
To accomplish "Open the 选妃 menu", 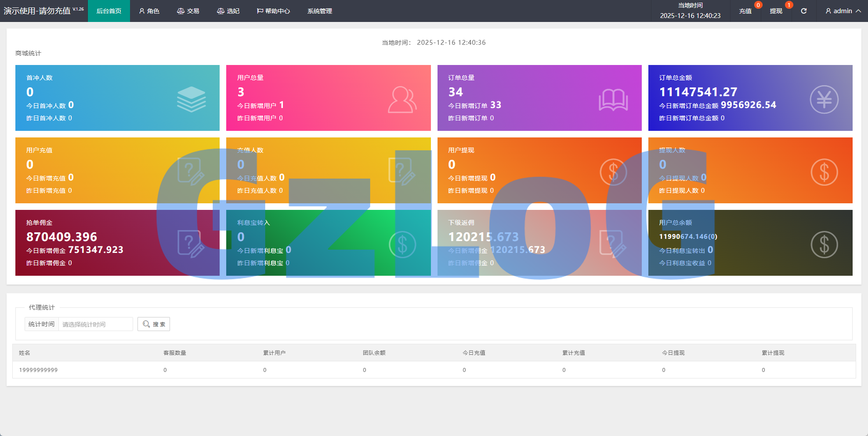I will tap(228, 11).
